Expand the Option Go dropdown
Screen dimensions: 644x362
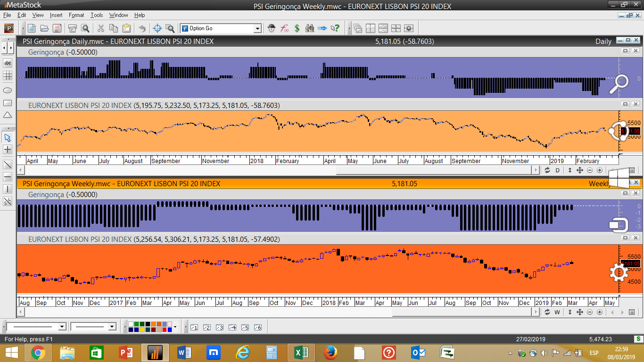pyautogui.click(x=257, y=29)
